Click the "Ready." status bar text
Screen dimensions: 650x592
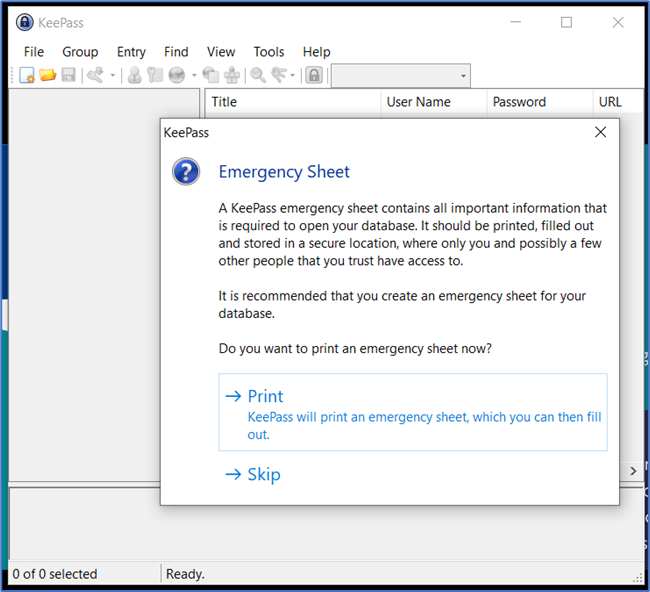(185, 574)
